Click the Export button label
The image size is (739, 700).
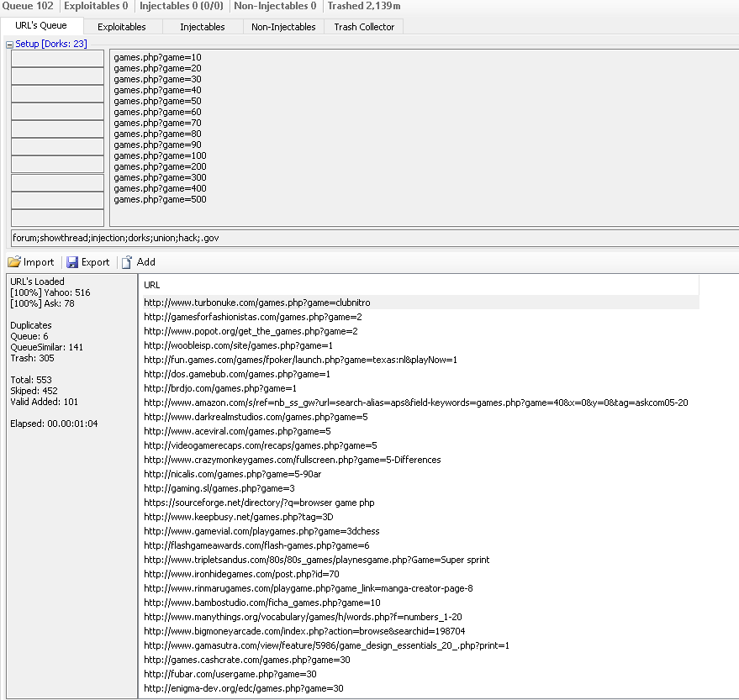click(95, 262)
